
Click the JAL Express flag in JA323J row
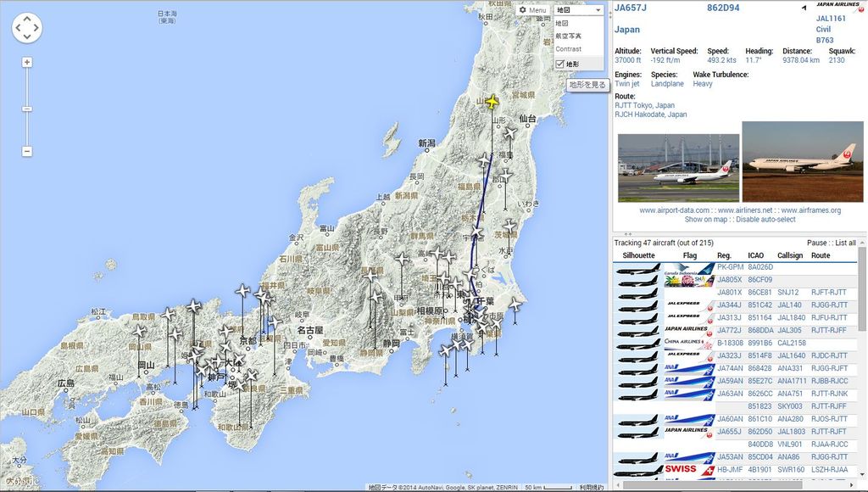click(689, 355)
